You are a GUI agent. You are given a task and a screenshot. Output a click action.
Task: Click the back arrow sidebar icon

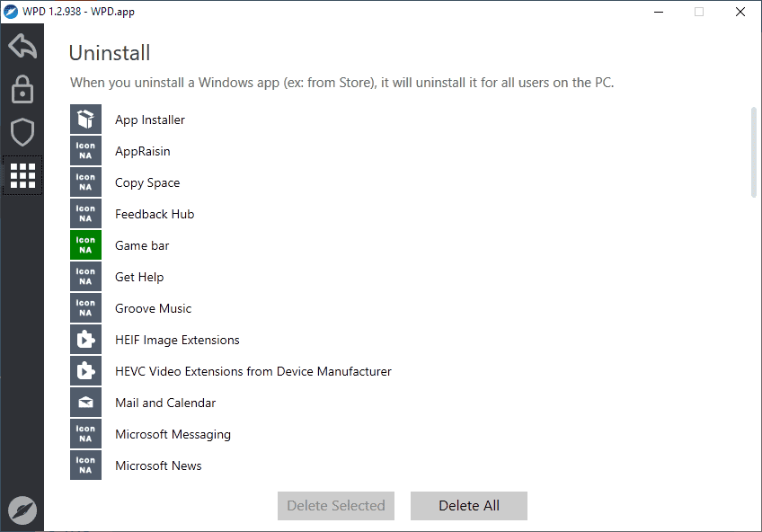point(22,46)
